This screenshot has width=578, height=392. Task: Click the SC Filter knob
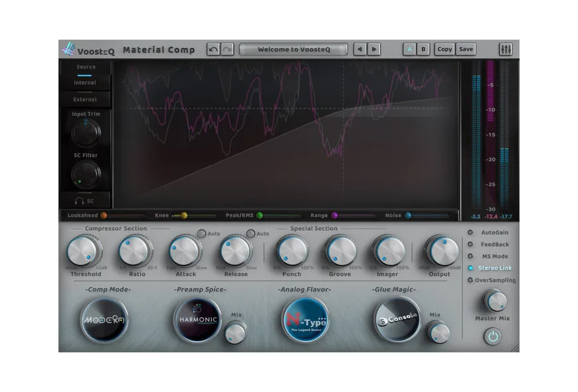[86, 175]
